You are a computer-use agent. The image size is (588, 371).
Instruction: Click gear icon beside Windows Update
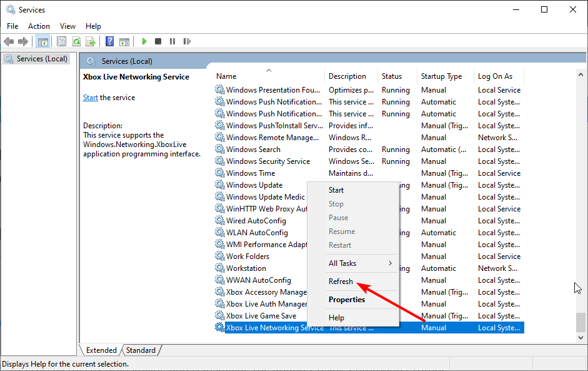220,185
